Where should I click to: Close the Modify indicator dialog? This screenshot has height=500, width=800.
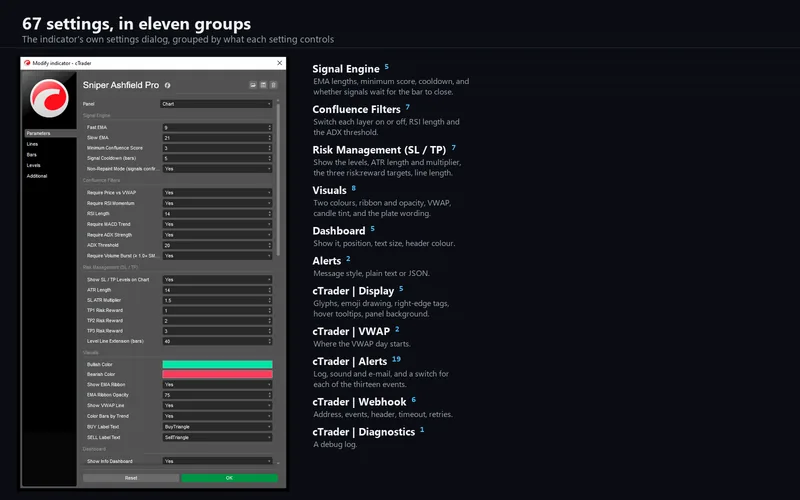click(280, 63)
